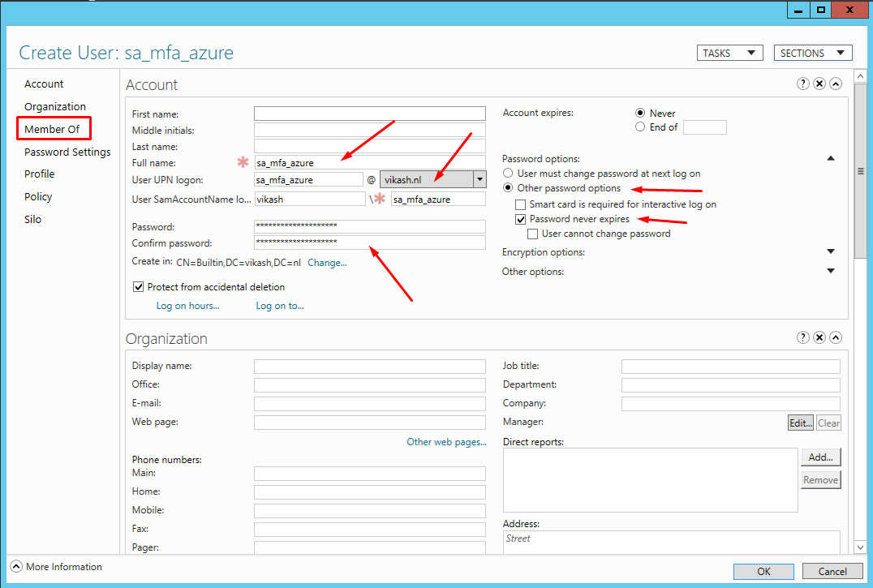
Task: Click the Confirm password field
Action: [370, 242]
